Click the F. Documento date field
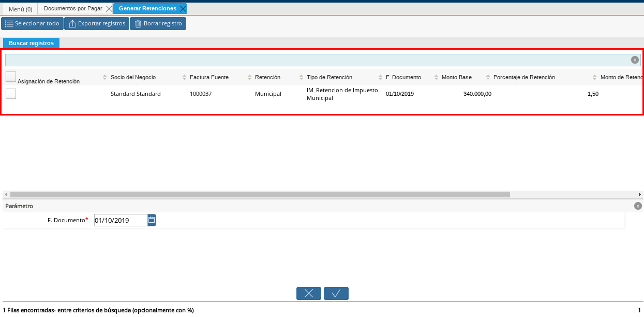 pos(121,220)
